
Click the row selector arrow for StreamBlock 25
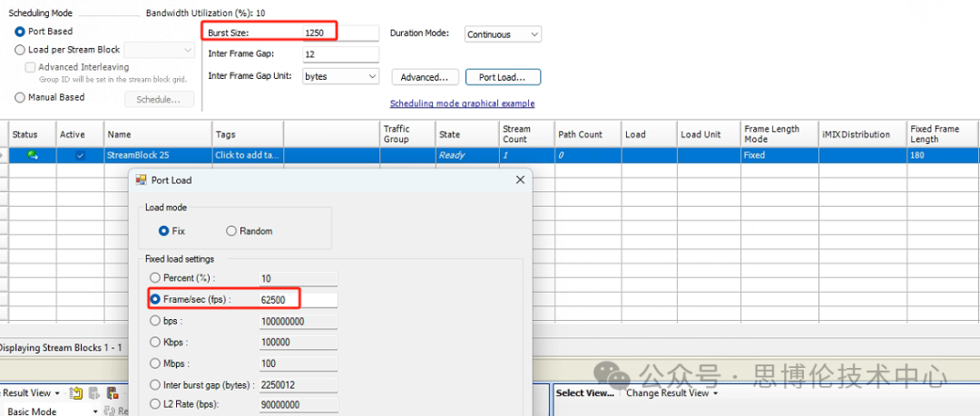pos(4,155)
